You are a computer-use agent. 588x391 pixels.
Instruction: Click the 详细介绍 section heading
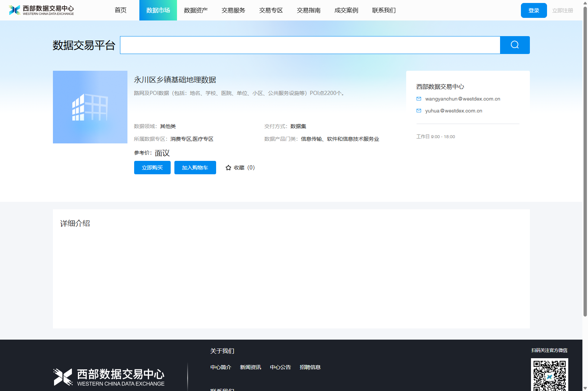(x=75, y=223)
